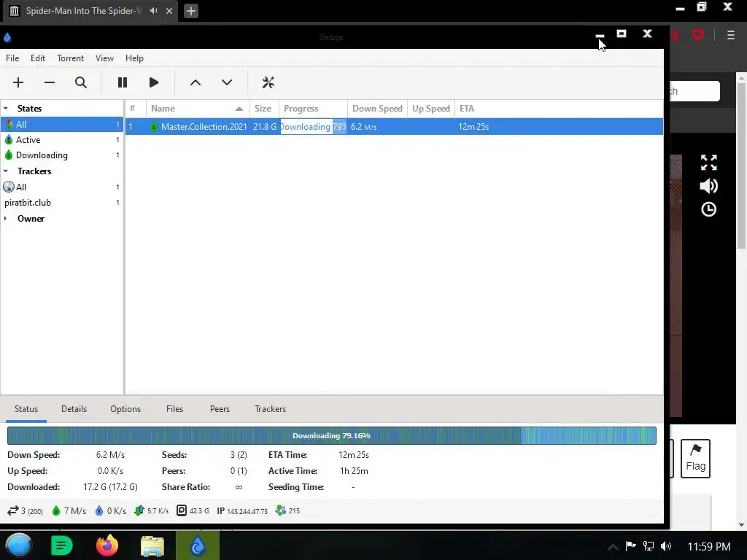Select All under Trackers filter
This screenshot has height=560, width=747.
point(62,187)
